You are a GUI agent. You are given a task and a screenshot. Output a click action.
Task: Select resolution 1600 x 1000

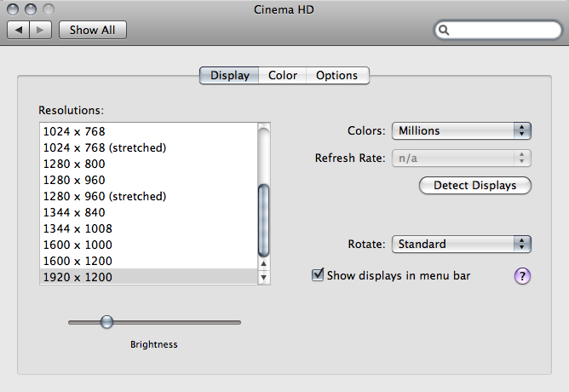click(149, 245)
